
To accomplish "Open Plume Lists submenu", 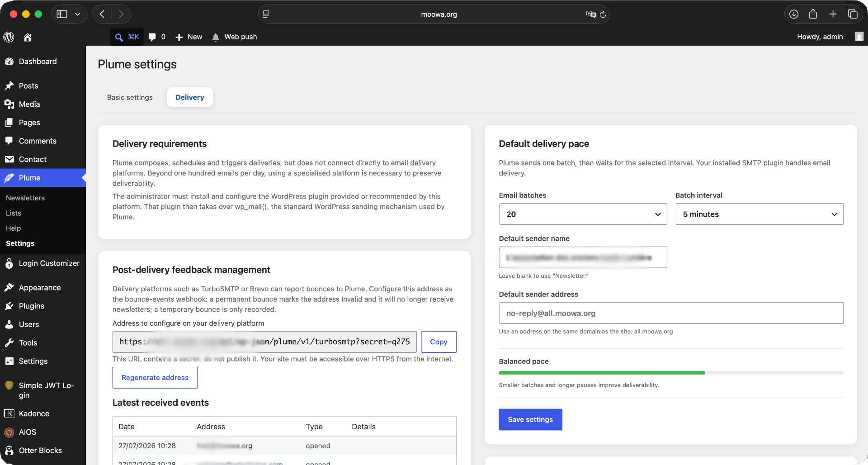I will [x=14, y=213].
